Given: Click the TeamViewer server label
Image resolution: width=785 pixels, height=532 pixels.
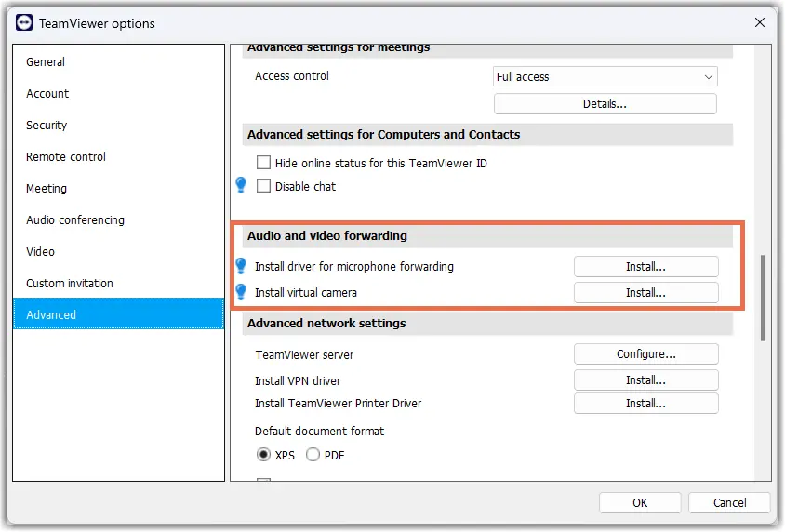Looking at the screenshot, I should (304, 355).
